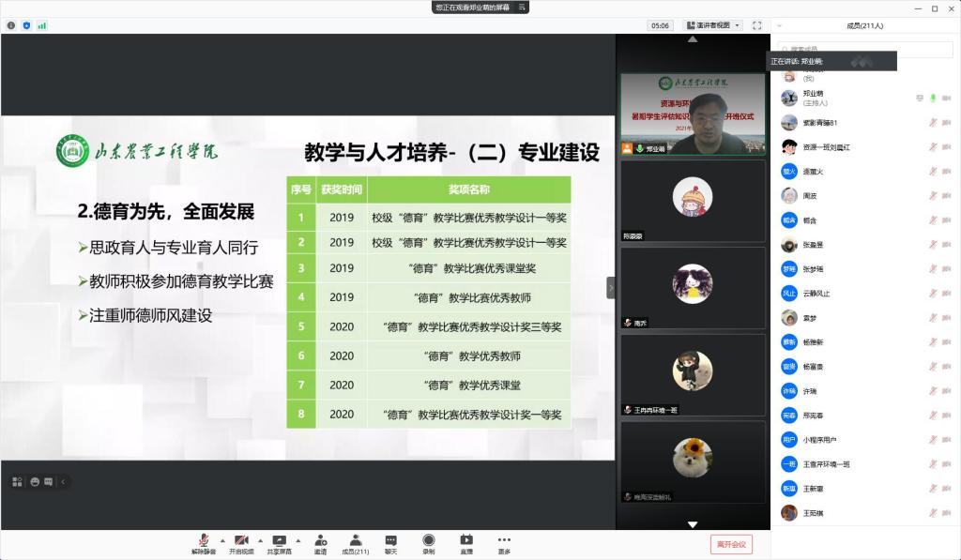Click the emoji reaction icon on the slide

[35, 481]
